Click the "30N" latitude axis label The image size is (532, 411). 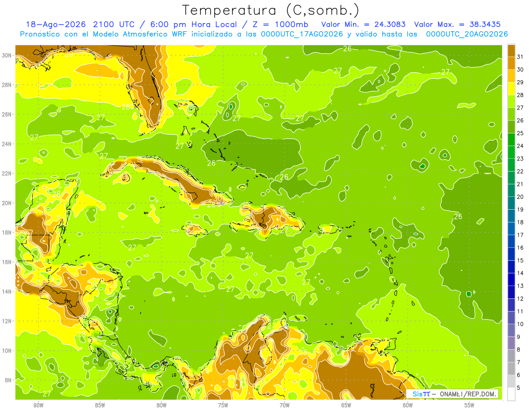pos(8,55)
